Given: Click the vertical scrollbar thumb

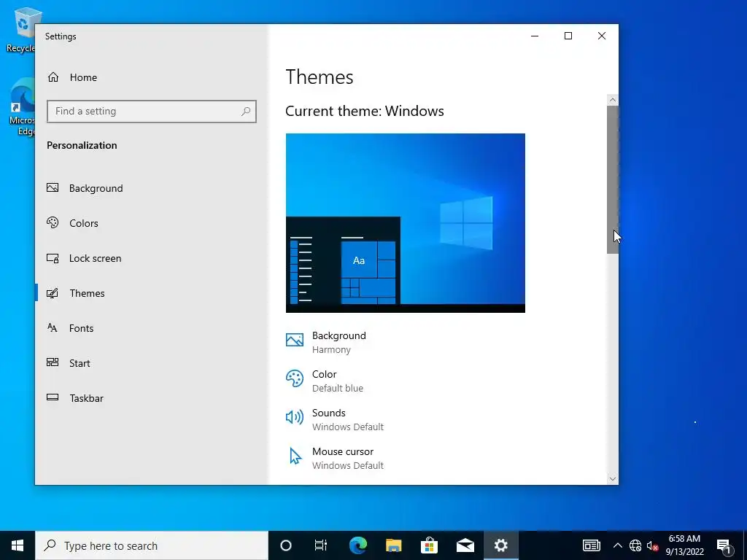Looking at the screenshot, I should tap(613, 180).
